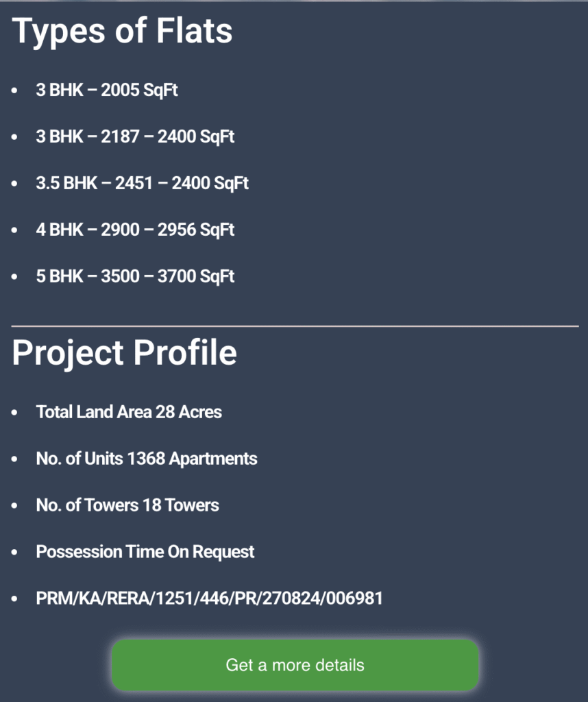
Task: Select the 3 BHK – 2187 – 2400 SqFt entry
Action: [x=135, y=136]
